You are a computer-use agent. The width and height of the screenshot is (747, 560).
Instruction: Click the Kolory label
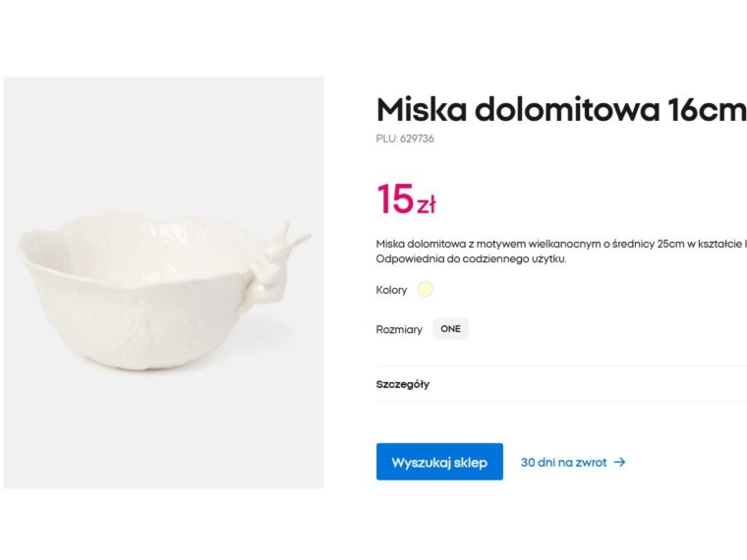[x=391, y=290]
